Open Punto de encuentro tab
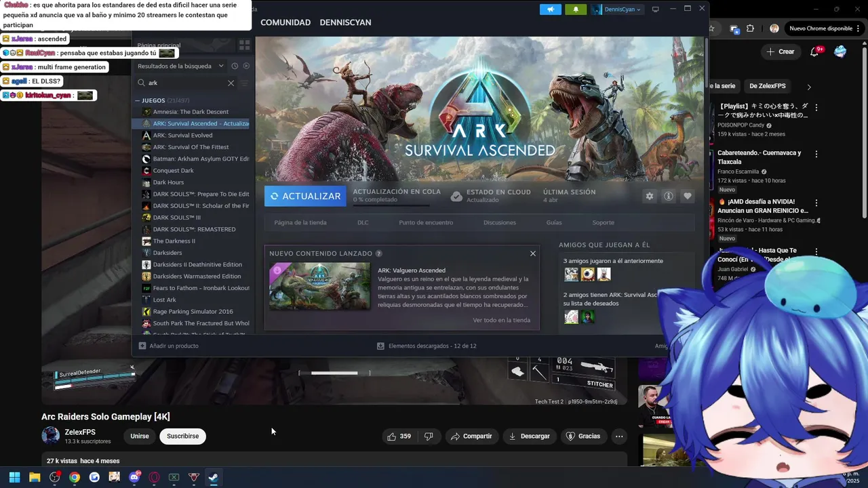This screenshot has width=868, height=488. [x=426, y=222]
